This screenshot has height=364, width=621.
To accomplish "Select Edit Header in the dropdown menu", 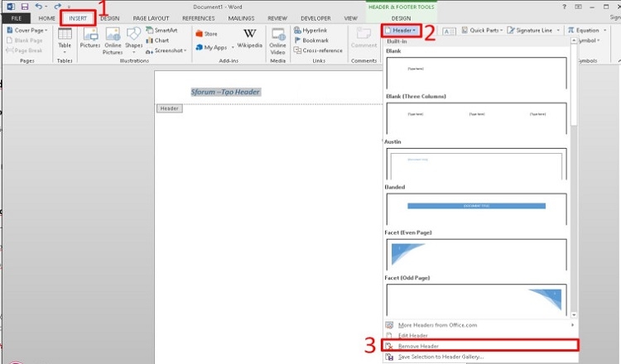I will [414, 335].
